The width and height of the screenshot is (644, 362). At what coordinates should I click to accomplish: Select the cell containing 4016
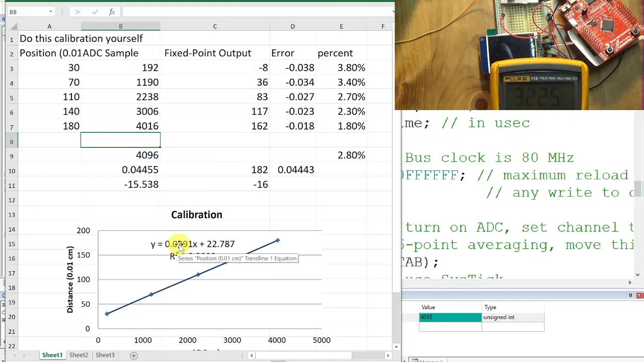[121, 126]
